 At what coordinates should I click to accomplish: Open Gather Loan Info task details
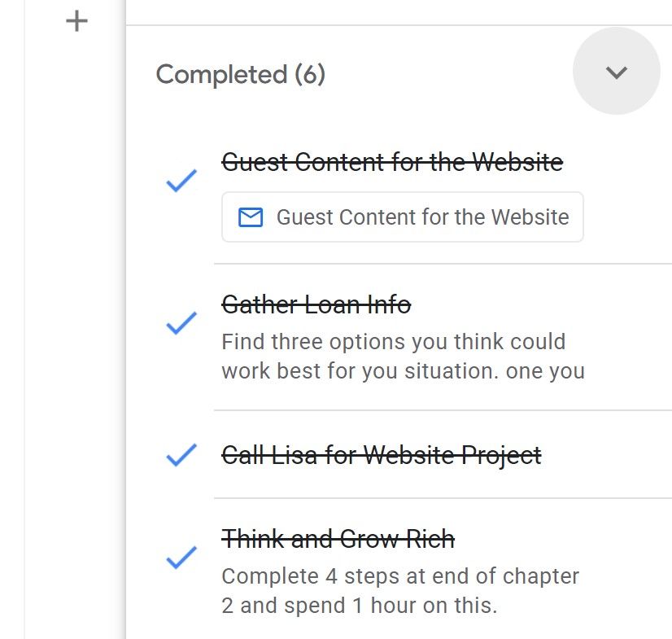coord(316,304)
